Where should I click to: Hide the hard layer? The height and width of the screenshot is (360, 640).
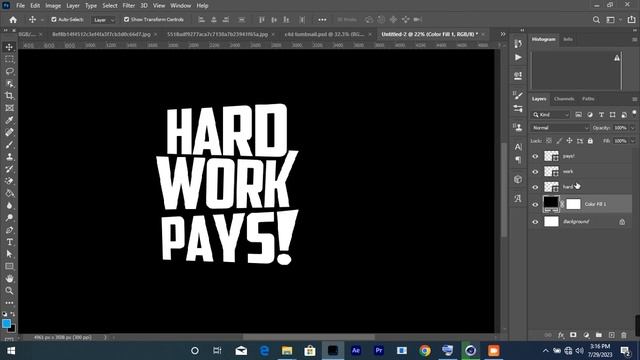click(x=535, y=187)
